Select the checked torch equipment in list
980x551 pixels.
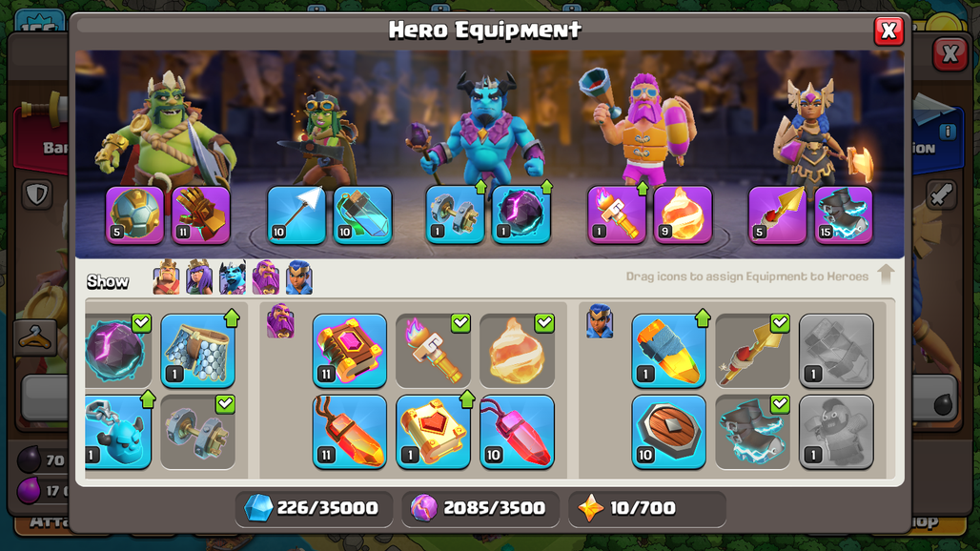tap(433, 351)
